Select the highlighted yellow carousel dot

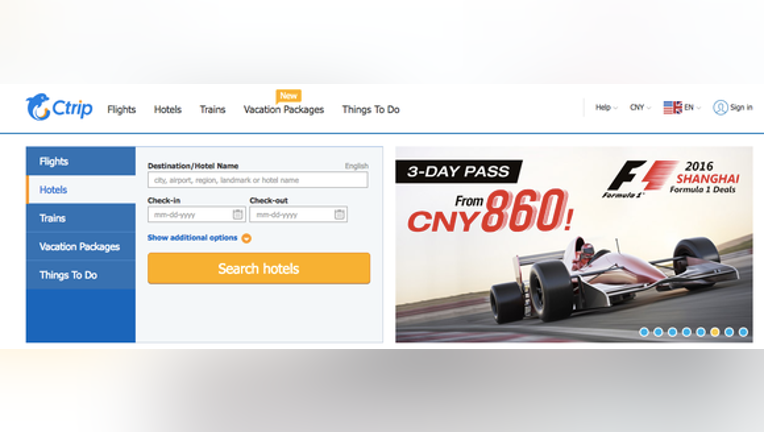pyautogui.click(x=715, y=332)
